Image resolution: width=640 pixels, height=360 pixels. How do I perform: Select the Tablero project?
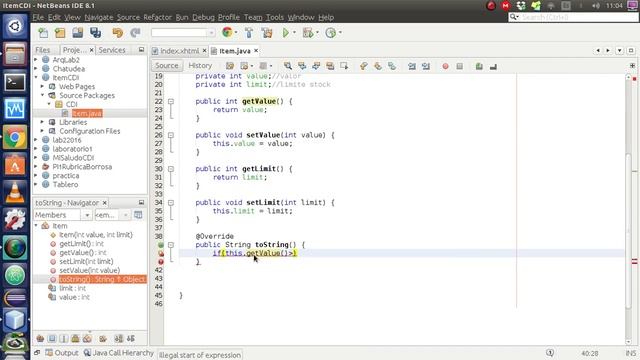pos(65,184)
